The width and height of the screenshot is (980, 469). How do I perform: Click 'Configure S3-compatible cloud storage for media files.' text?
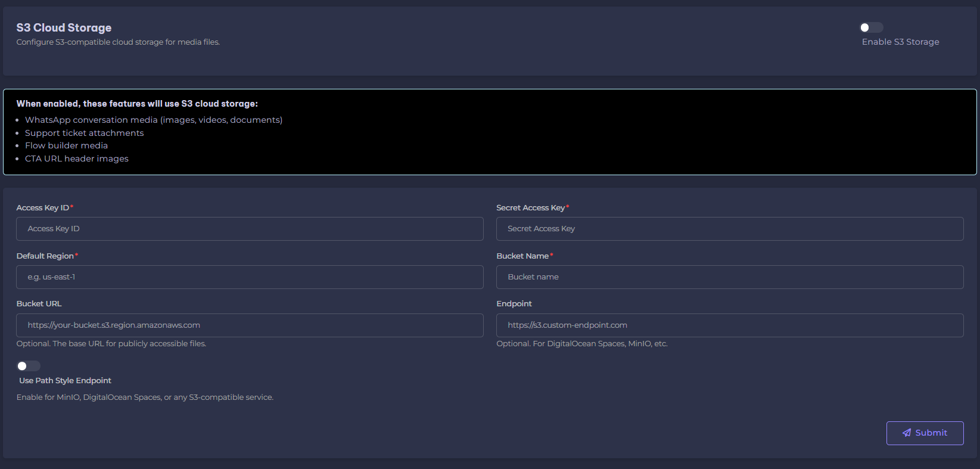pos(118,42)
